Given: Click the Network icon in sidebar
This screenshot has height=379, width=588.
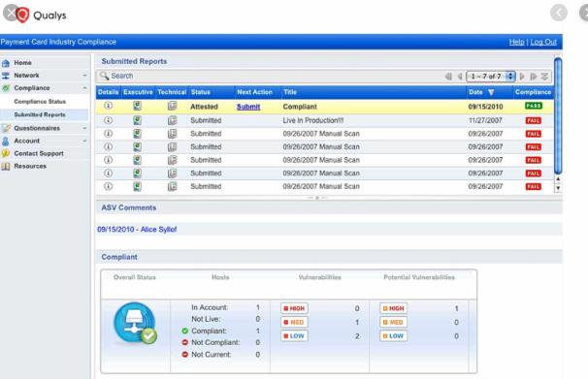Looking at the screenshot, I should point(6,76).
